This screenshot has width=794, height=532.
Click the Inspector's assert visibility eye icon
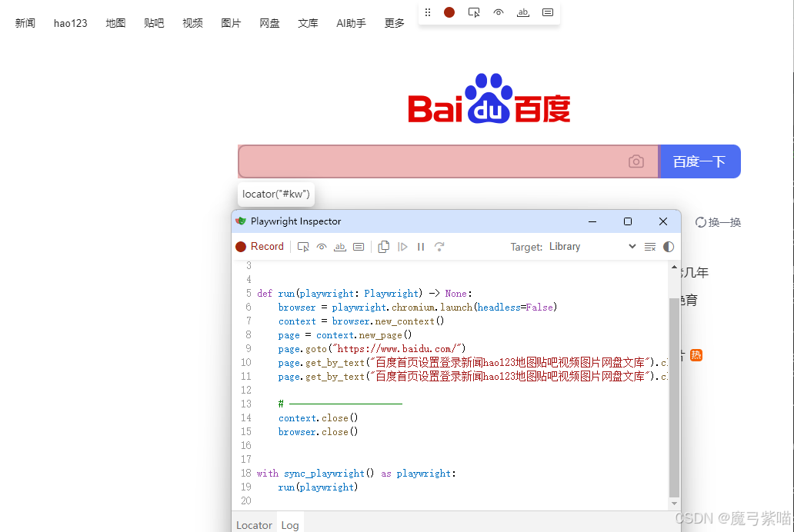pos(322,247)
